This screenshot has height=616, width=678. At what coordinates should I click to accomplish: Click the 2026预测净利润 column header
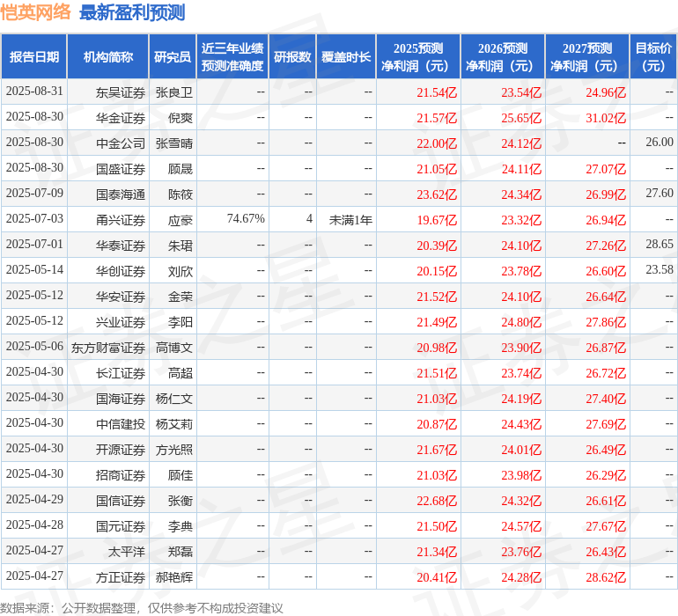coord(503,57)
